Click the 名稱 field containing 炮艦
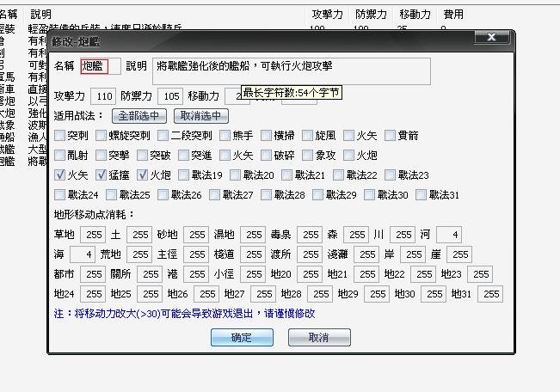560x392 pixels. (101, 66)
